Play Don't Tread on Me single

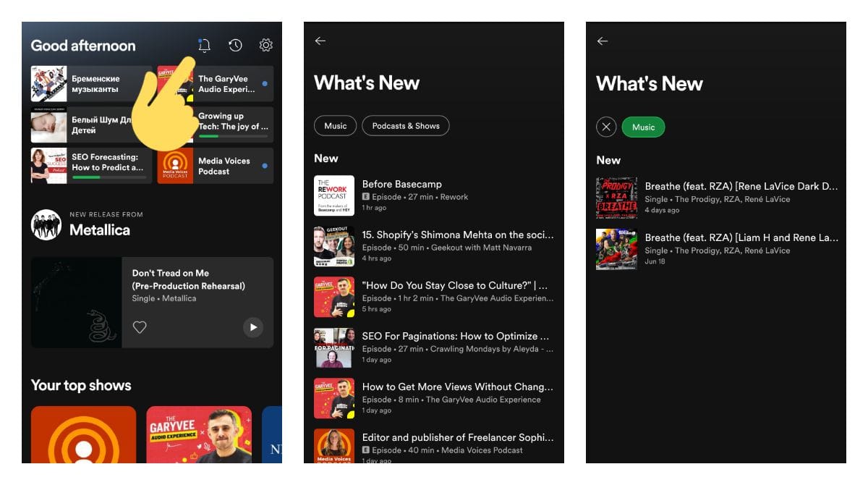point(253,328)
